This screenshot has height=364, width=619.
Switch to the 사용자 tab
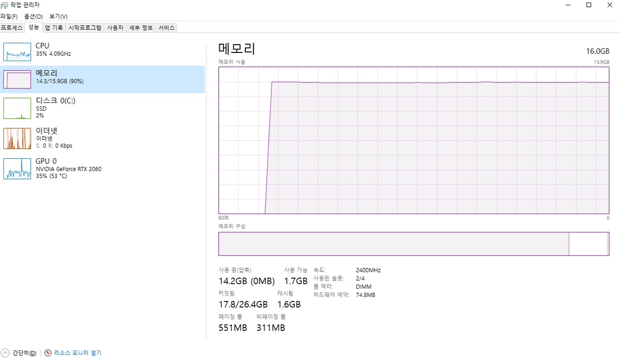point(115,28)
